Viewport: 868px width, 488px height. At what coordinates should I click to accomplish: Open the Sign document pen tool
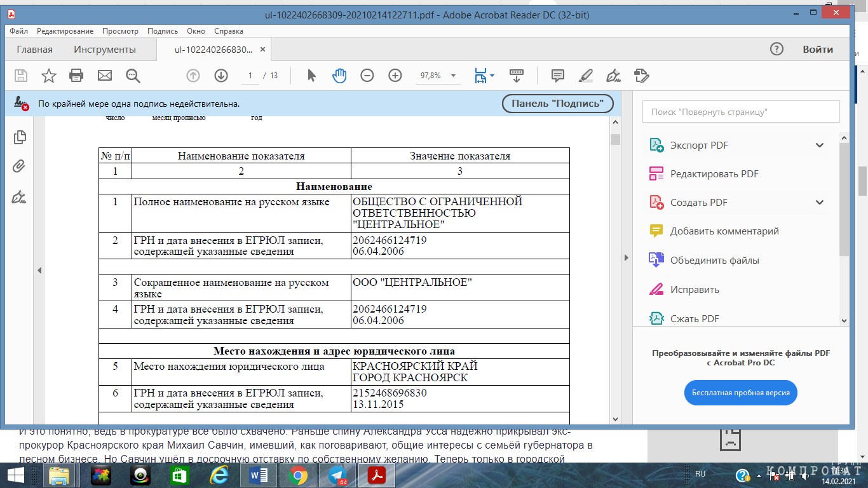tap(614, 76)
